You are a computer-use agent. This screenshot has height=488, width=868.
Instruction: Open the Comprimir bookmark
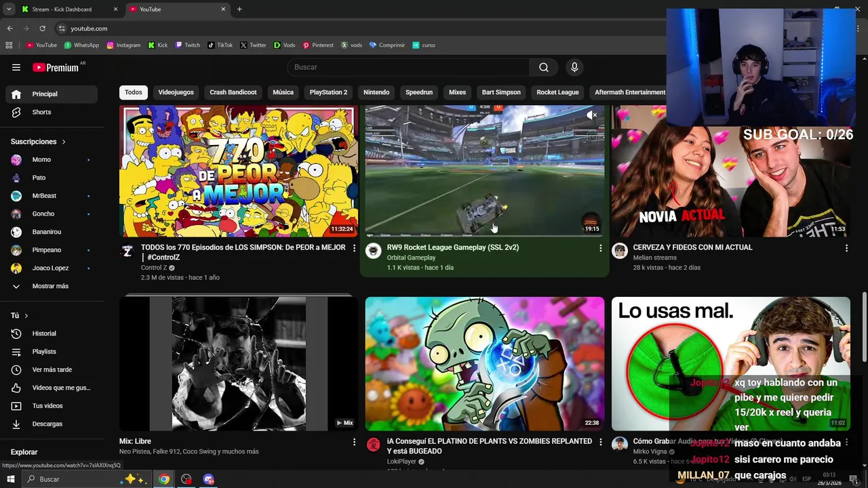click(x=387, y=45)
